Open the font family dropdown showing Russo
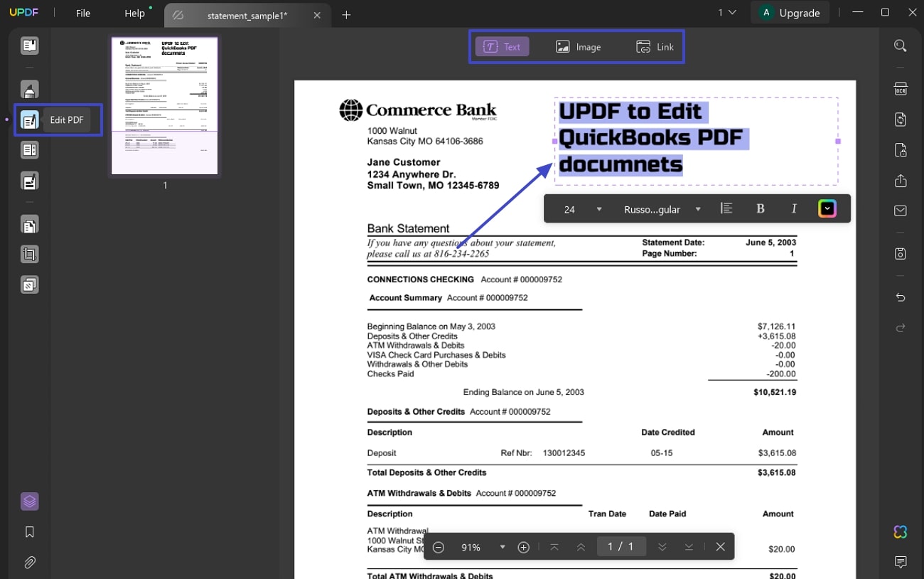The width and height of the screenshot is (924, 579). tap(661, 208)
